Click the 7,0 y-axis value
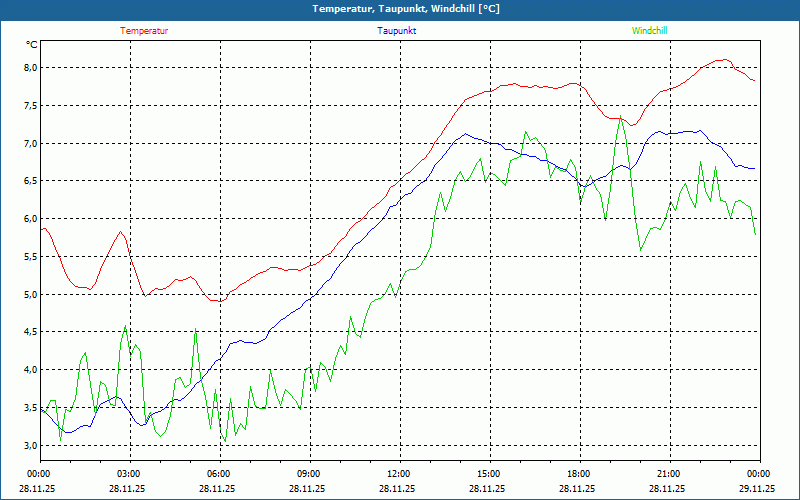 click(x=31, y=143)
